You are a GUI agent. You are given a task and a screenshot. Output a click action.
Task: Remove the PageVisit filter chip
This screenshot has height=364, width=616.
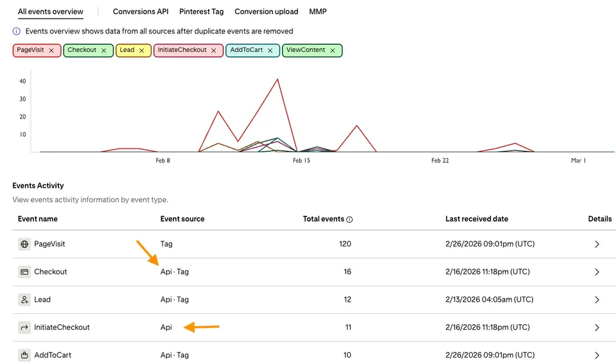tap(51, 51)
